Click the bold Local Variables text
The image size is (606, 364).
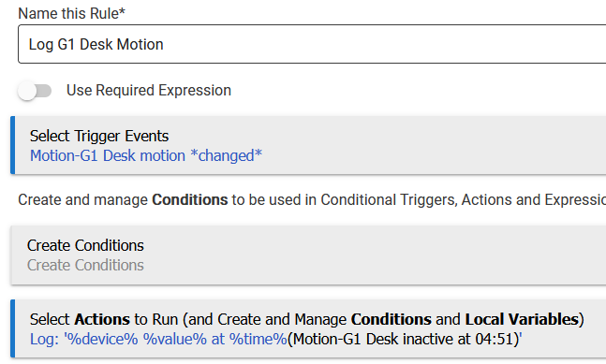click(x=522, y=319)
